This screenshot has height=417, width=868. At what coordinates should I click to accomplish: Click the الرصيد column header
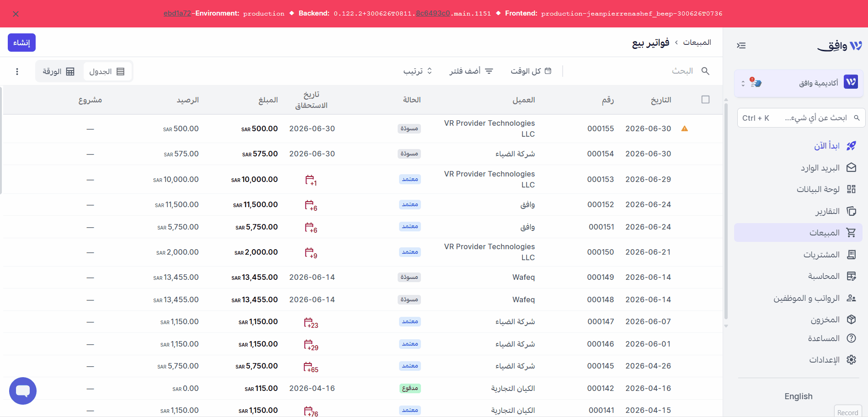tap(188, 100)
